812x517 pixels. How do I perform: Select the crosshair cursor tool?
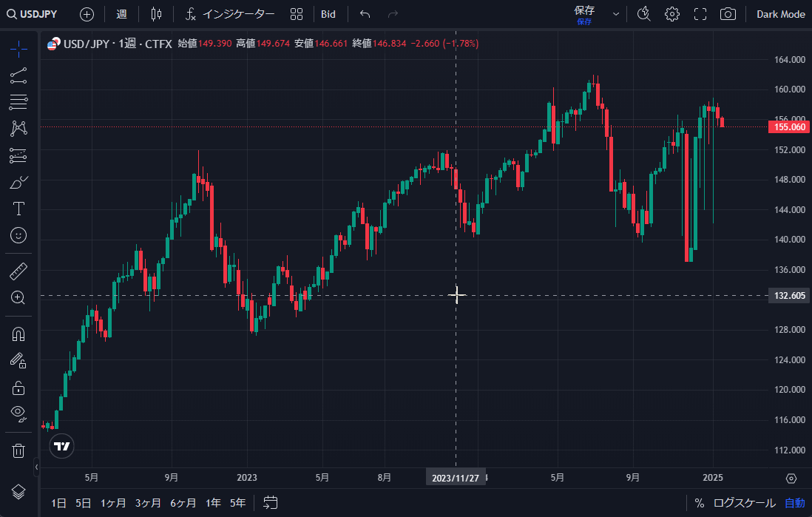18,50
